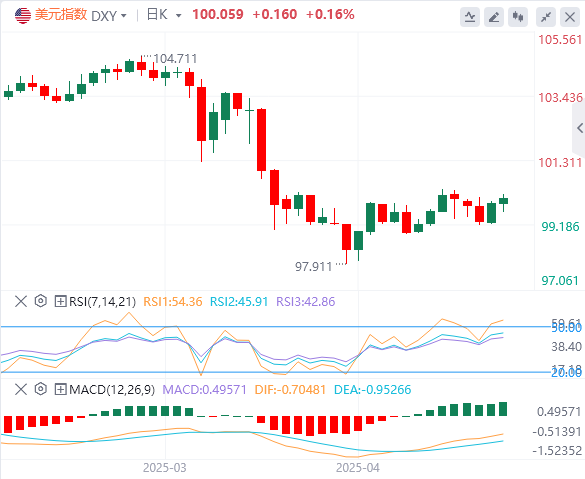Click the RSI2:45.91 value
This screenshot has height=479, width=585.
(x=239, y=301)
